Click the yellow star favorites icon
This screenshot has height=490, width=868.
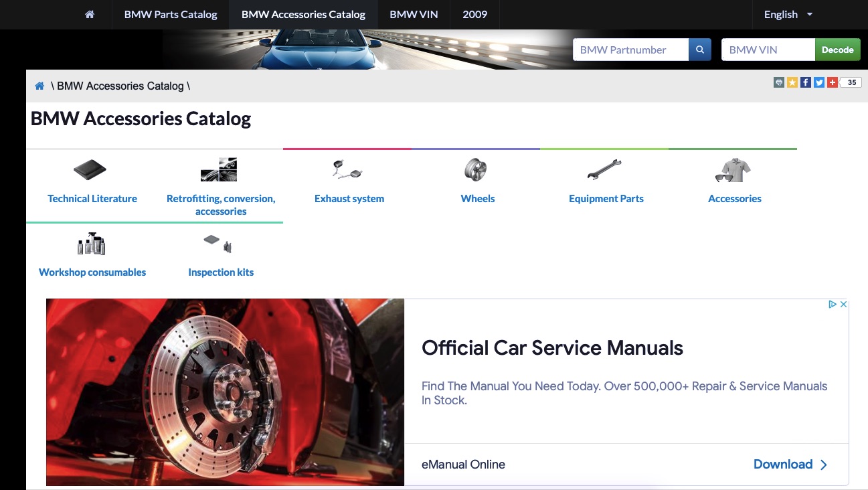[792, 82]
